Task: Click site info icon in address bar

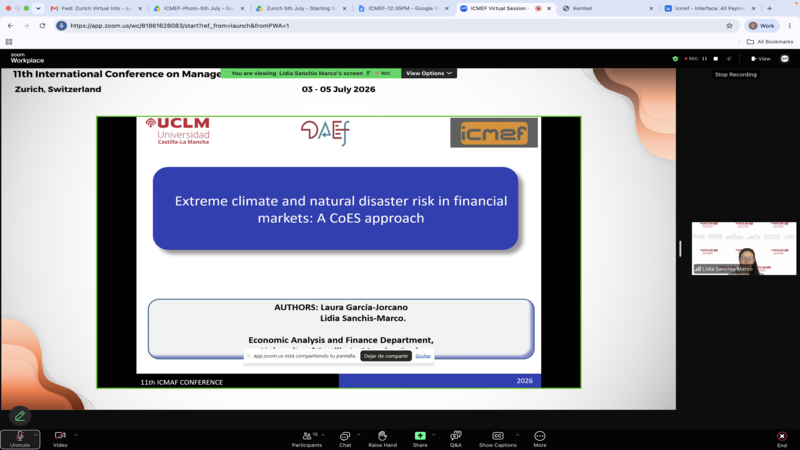Action: 61,26
